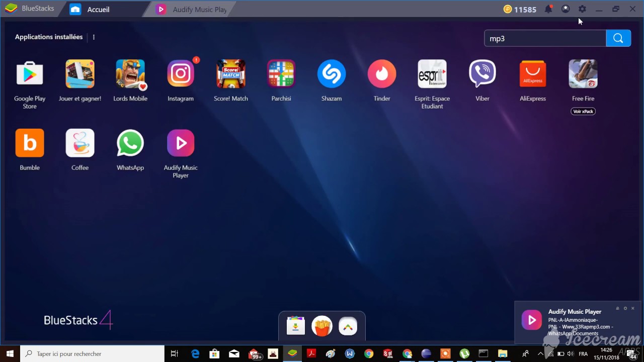This screenshot has width=644, height=362.
Task: Launch Jouer et gagner! app
Action: click(80, 74)
